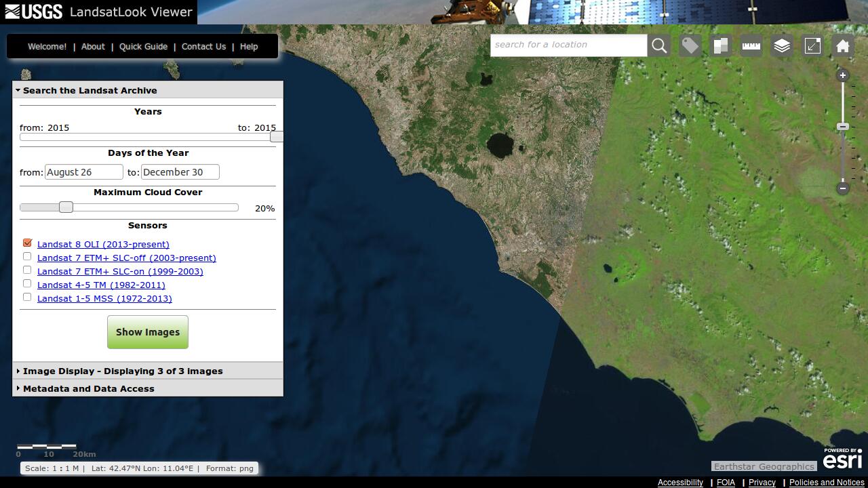Open the tag/bookmark tool icon
The height and width of the screenshot is (488, 868).
point(690,45)
